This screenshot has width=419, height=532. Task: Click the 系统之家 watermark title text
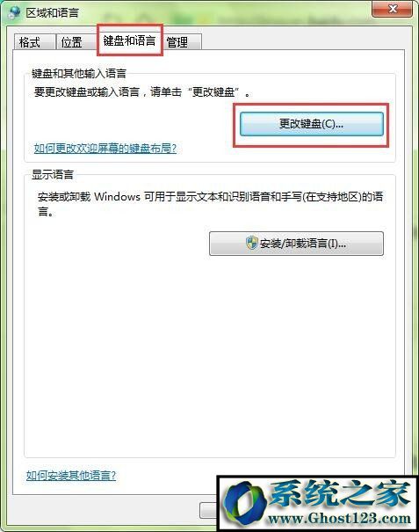click(x=339, y=493)
